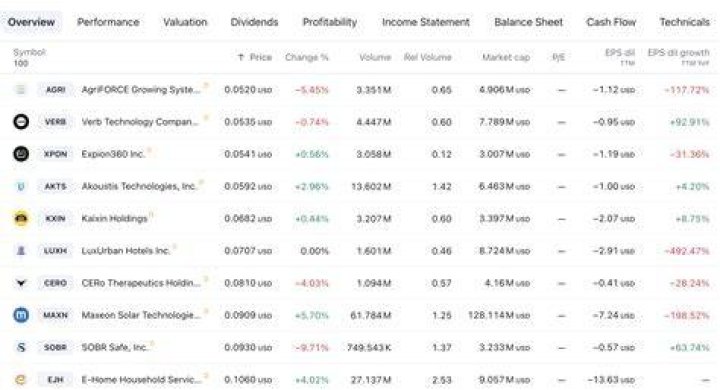Screen dimensions: 720x390
Task: Click VERB EPS growth +92.91%
Action: 689,122
